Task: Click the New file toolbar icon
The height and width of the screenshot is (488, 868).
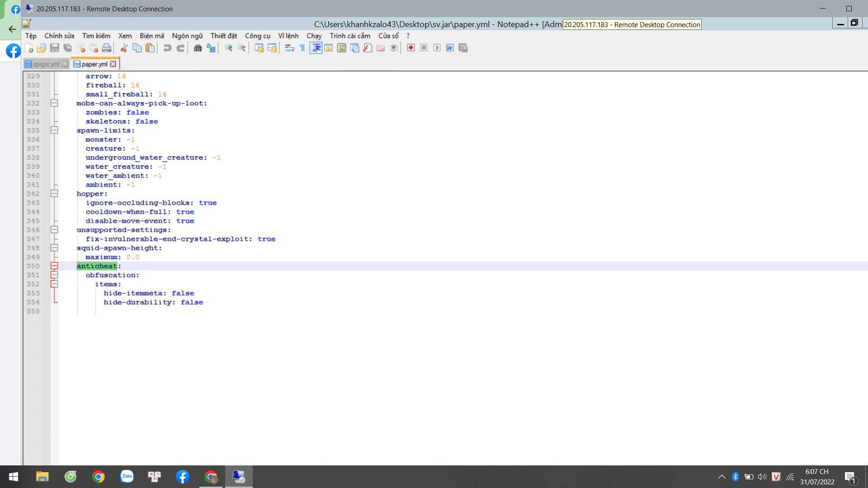Action: pyautogui.click(x=29, y=48)
